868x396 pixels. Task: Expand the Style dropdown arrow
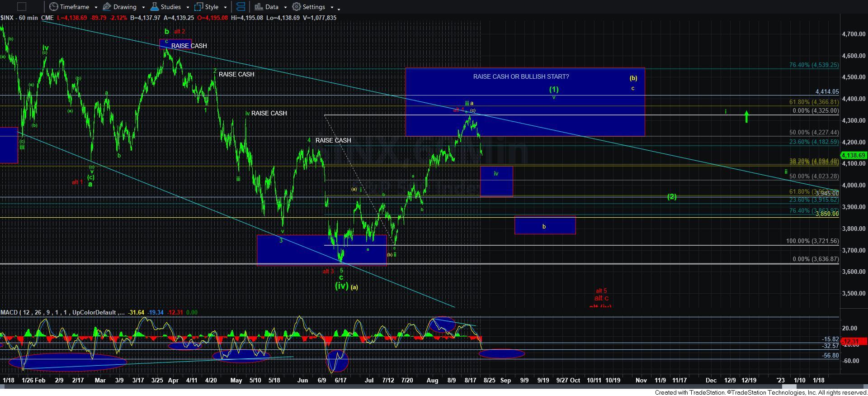coord(225,8)
